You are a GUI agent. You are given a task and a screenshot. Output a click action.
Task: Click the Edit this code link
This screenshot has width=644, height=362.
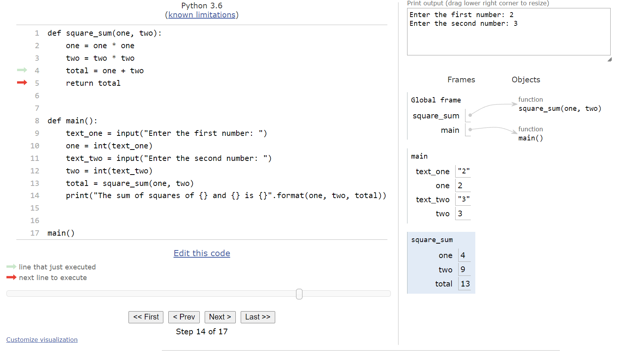202,253
